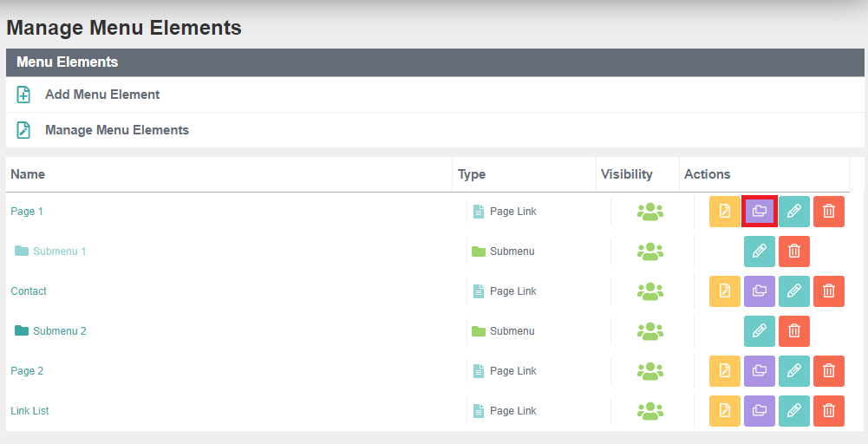Delete Link List with the trash icon
Screen dimensions: 868x444
[829, 411]
